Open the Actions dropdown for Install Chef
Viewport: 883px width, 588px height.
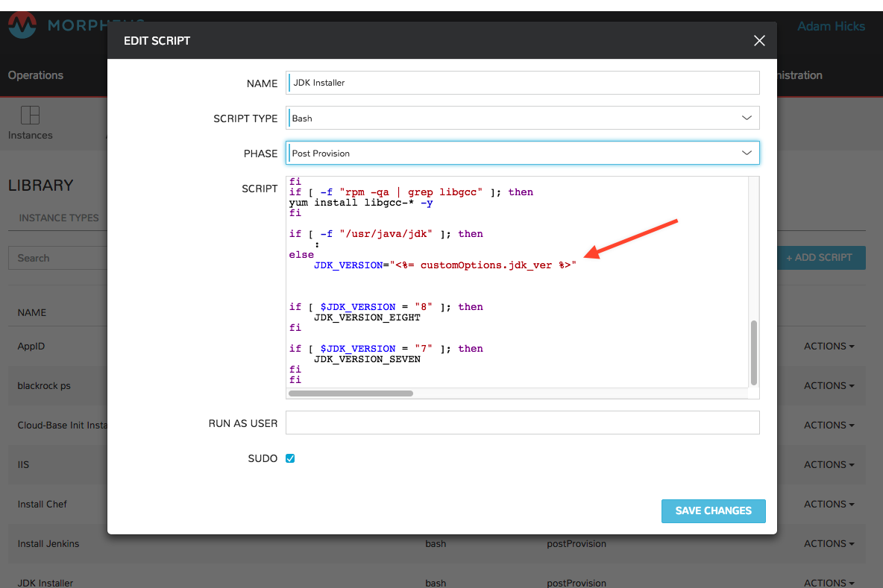coord(829,504)
